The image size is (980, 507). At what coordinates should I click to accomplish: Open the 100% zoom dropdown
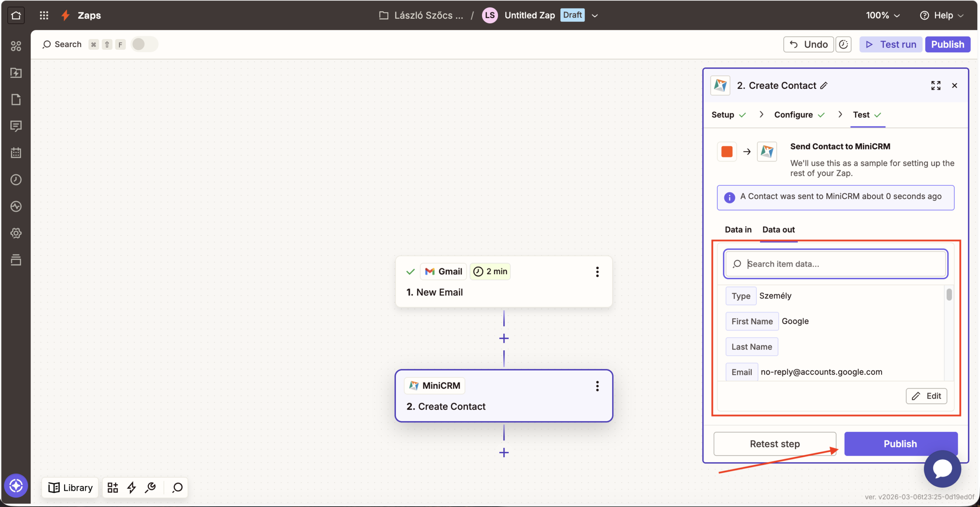pyautogui.click(x=883, y=16)
